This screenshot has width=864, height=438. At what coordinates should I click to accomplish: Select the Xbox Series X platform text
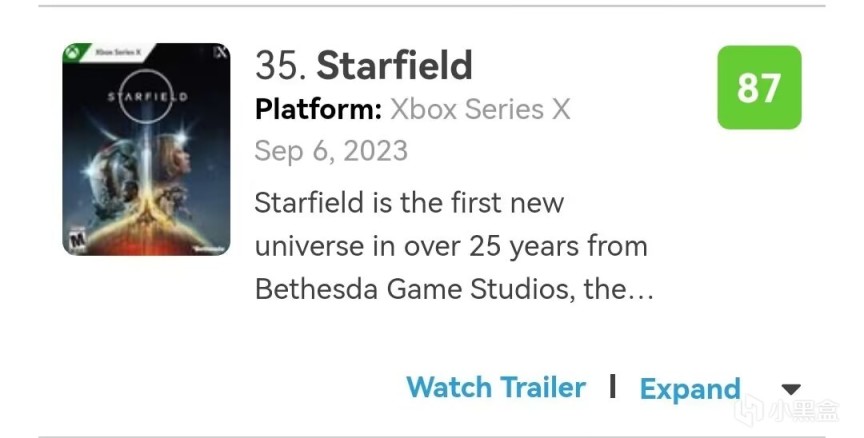click(479, 109)
